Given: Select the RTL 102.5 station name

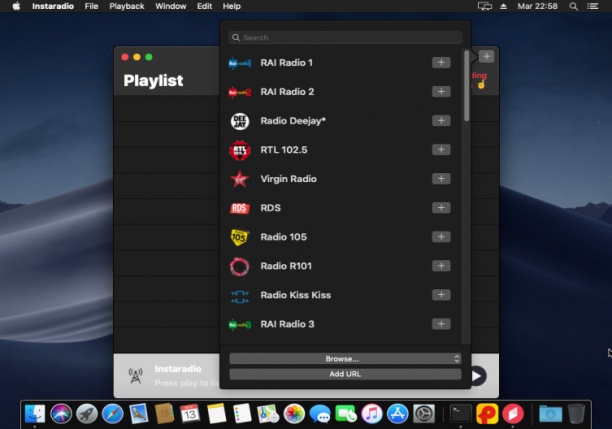Looking at the screenshot, I should (284, 150).
